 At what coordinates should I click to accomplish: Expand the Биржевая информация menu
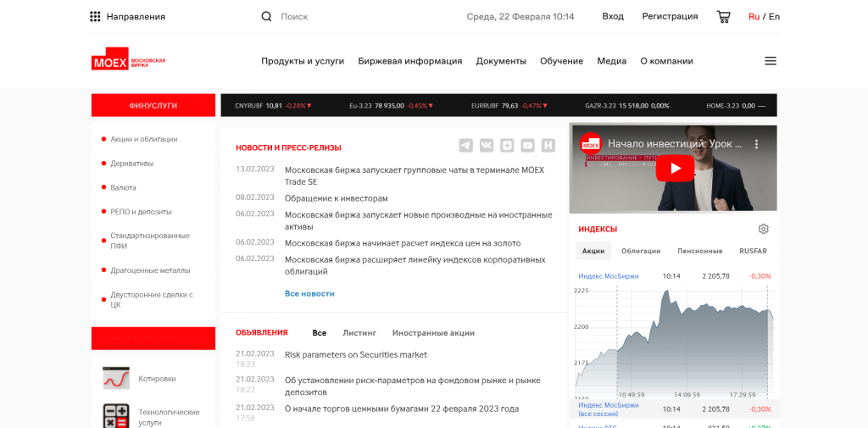click(x=410, y=61)
